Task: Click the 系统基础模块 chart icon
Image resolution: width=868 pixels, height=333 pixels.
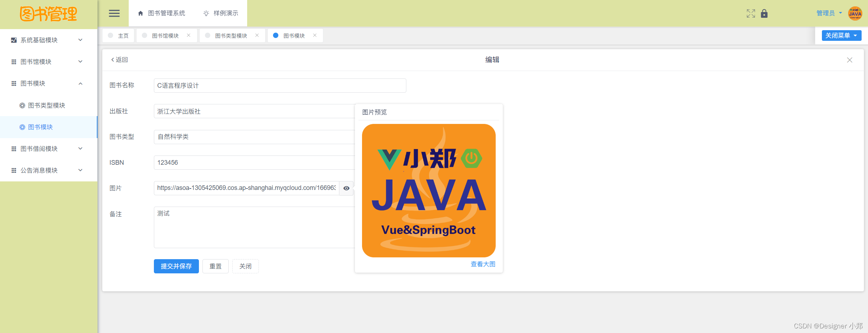Action: [x=14, y=40]
